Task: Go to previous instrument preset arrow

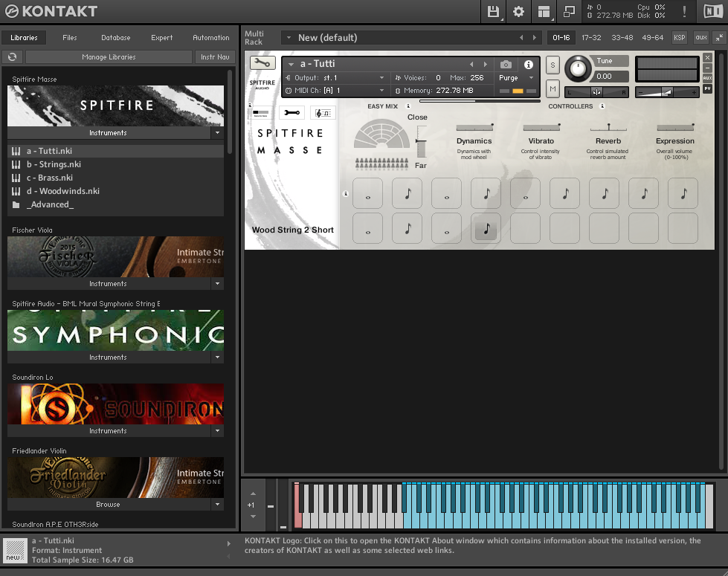Action: [471, 65]
